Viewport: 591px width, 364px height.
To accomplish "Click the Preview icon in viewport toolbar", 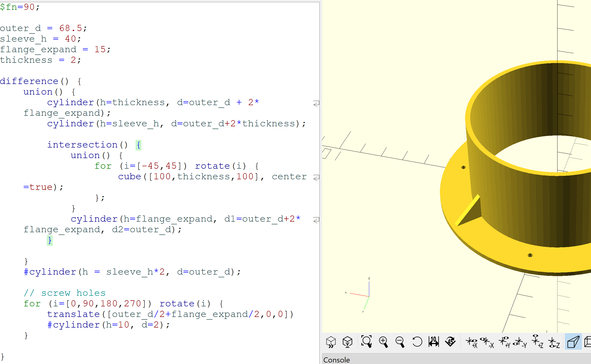I will point(331,342).
